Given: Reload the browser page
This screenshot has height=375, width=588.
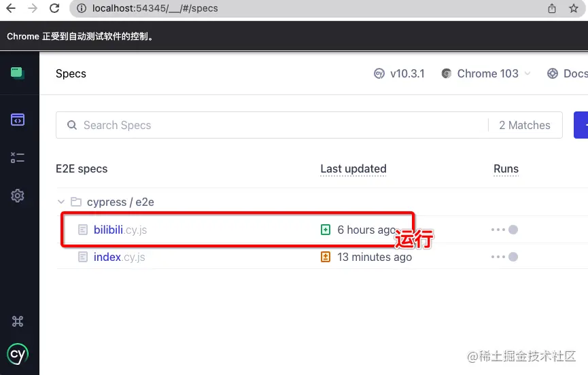Looking at the screenshot, I should [54, 8].
